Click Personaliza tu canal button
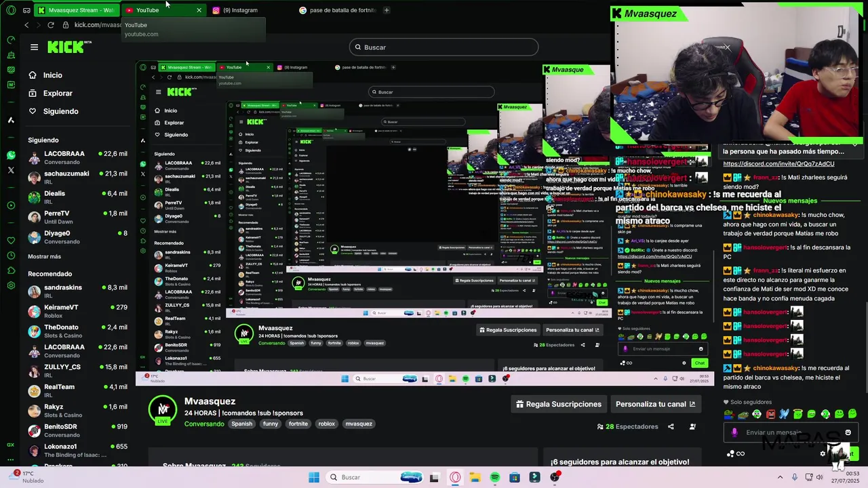This screenshot has width=868, height=488. (x=655, y=404)
